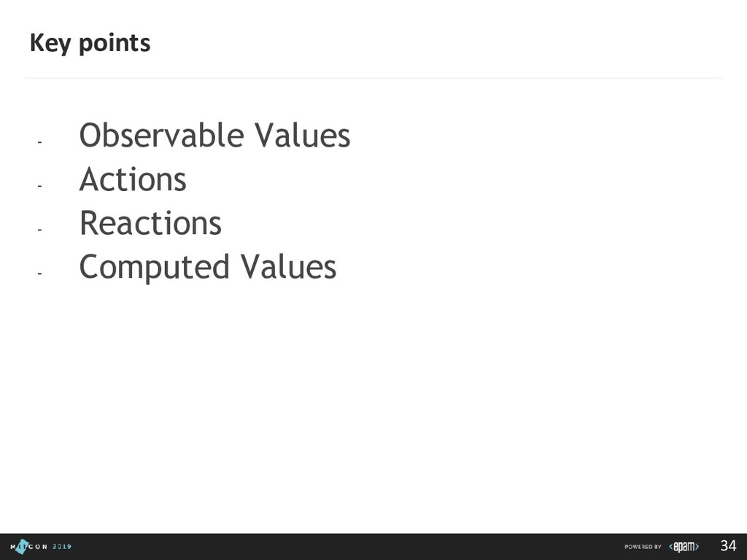Click the EPAM logo
Image resolution: width=747 pixels, height=560 pixels.
pos(684,546)
